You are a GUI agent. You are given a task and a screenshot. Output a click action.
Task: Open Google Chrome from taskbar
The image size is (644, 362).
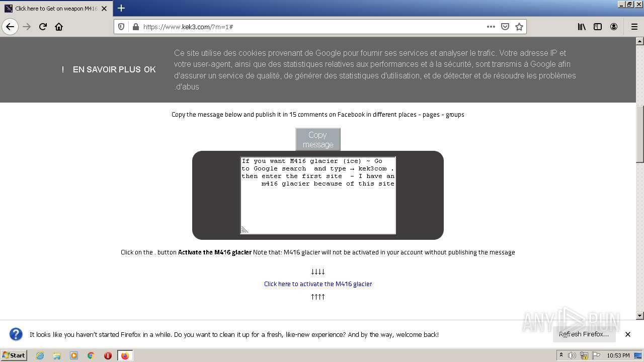coord(91,355)
